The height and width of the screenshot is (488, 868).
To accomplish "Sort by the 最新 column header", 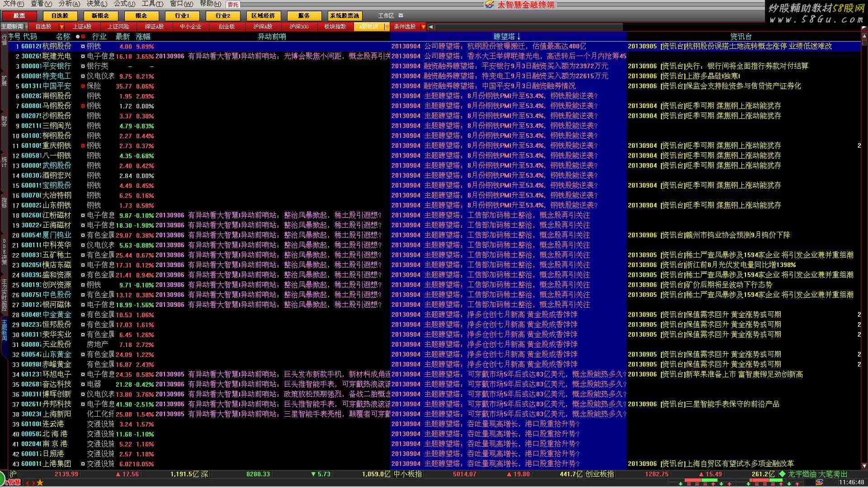I will pos(123,37).
